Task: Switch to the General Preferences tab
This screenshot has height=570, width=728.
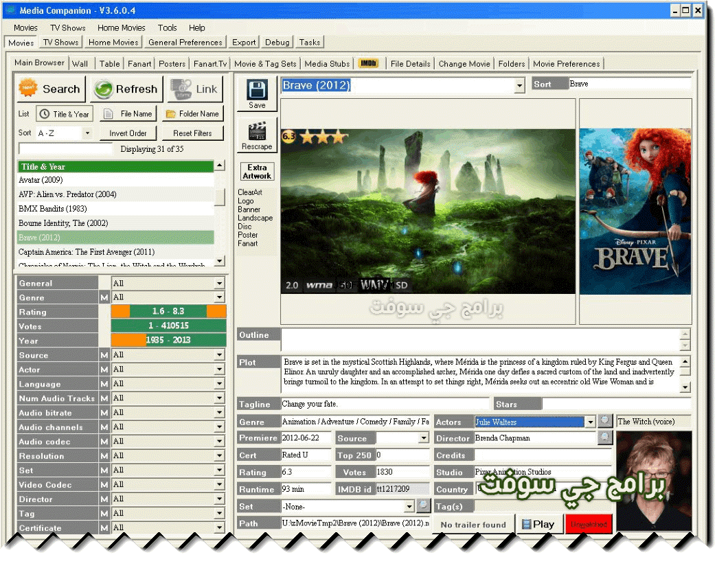Action: click(185, 43)
